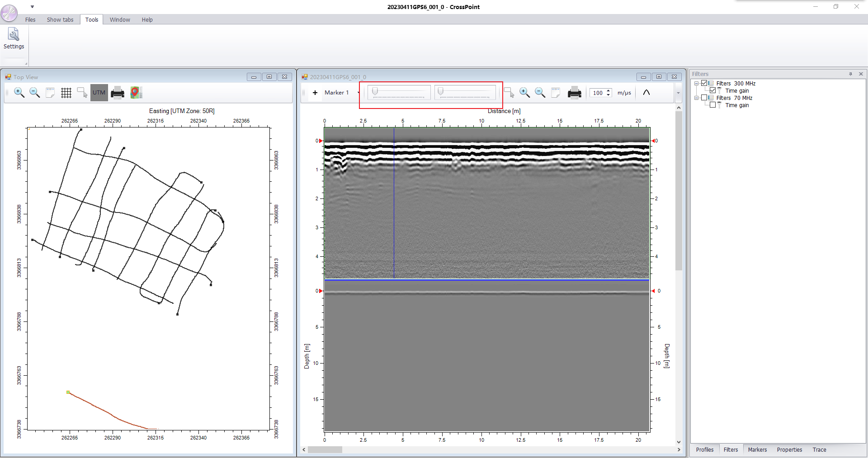Image resolution: width=868 pixels, height=458 pixels.
Task: Zoom in on the Top View map
Action: coord(19,93)
